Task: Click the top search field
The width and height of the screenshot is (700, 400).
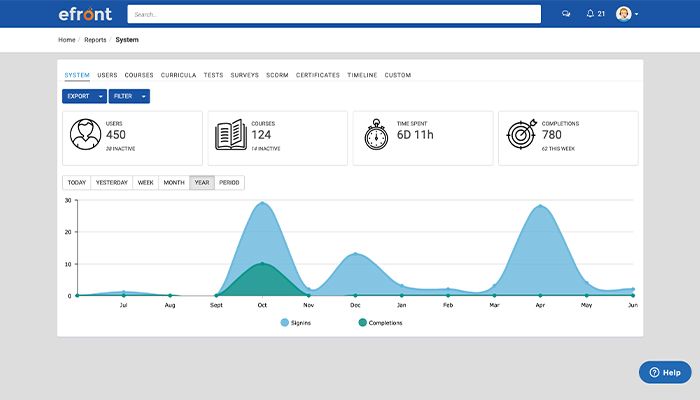Action: pyautogui.click(x=335, y=14)
